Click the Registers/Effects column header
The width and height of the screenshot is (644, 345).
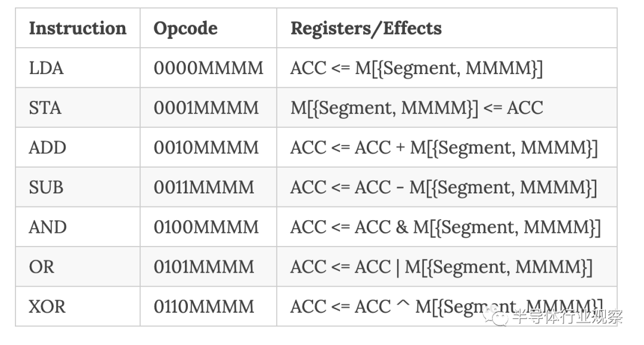[x=366, y=28]
